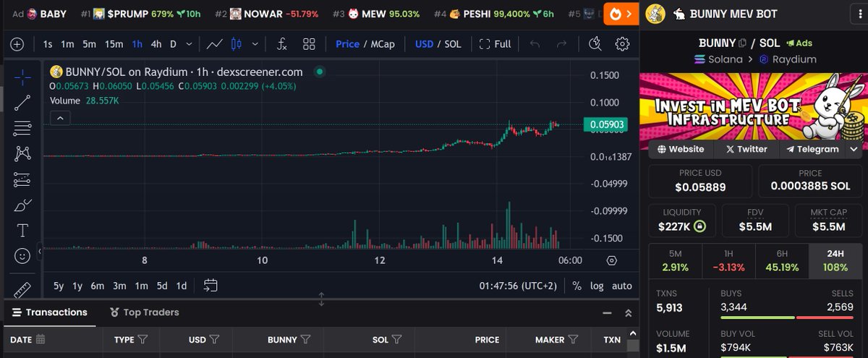The height and width of the screenshot is (358, 868).
Task: Undo the last chart action
Action: pyautogui.click(x=535, y=44)
